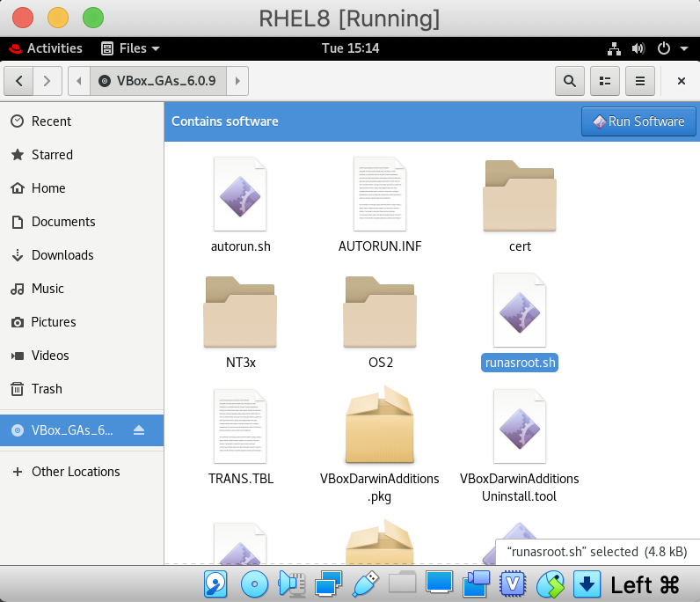This screenshot has height=602, width=700.
Task: Open Starred in the sidebar
Action: point(82,155)
